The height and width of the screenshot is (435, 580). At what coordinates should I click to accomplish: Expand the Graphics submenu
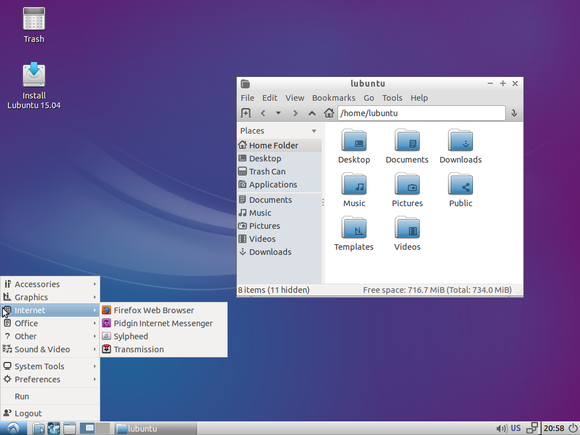50,297
